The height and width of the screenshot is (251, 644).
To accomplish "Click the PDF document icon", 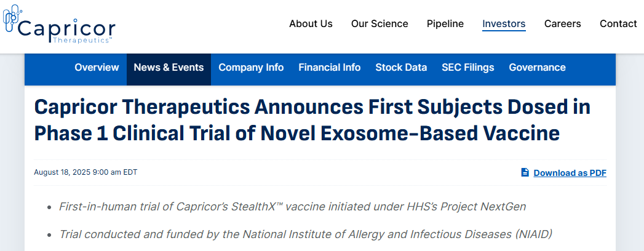I will [525, 172].
